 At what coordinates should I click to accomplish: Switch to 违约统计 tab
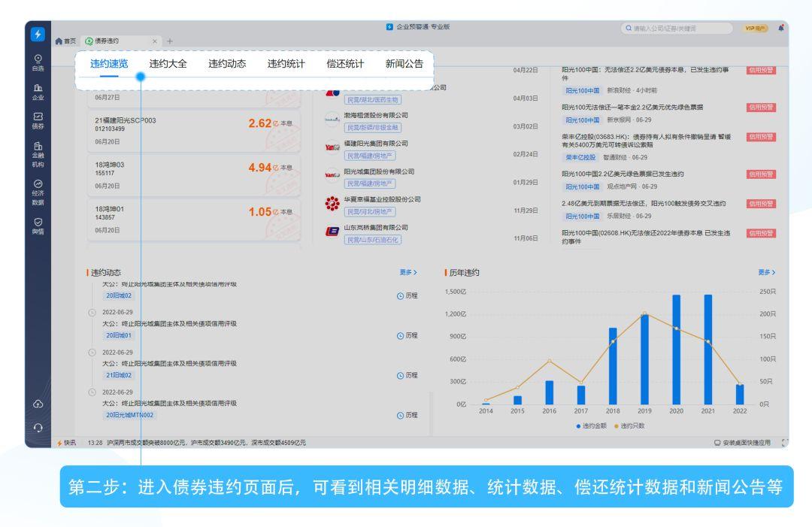coord(286,64)
